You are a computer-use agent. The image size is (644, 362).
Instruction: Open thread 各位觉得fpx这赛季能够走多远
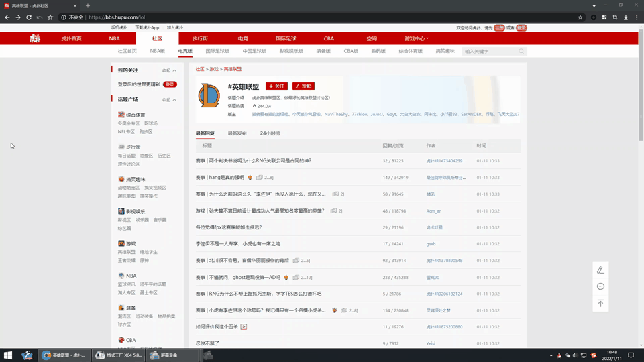pos(228,227)
